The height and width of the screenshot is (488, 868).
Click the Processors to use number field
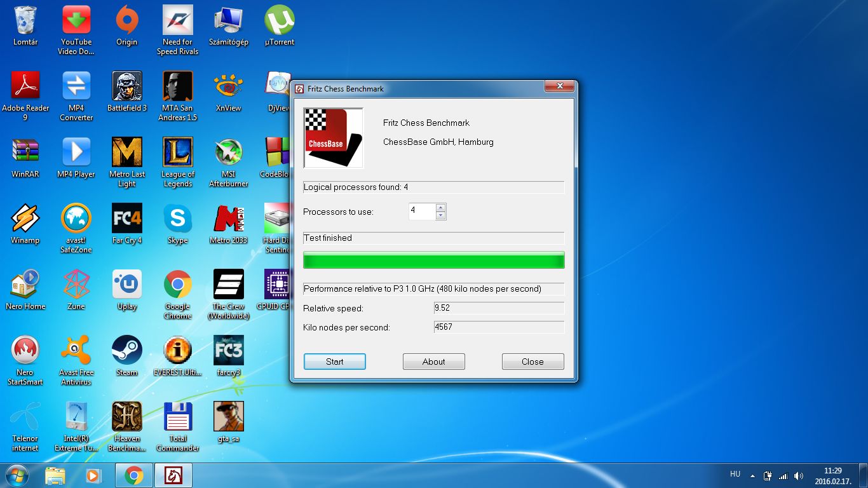tap(422, 212)
